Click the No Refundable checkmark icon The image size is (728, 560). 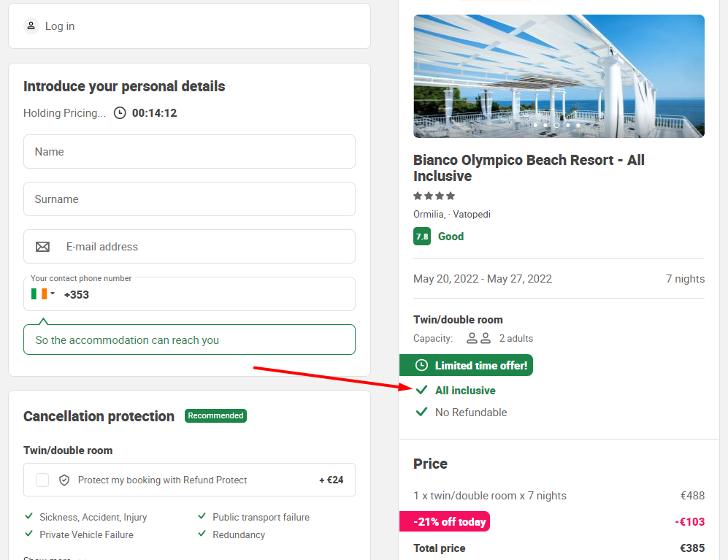(x=421, y=412)
